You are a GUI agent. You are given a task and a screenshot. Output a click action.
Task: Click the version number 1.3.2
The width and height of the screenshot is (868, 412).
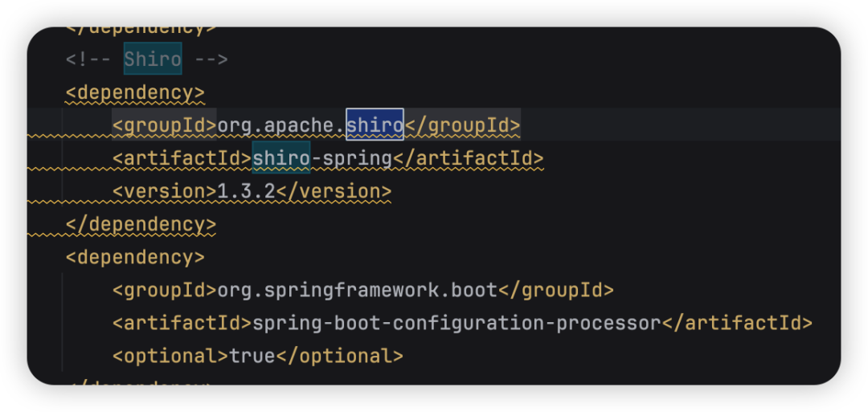coord(246,191)
